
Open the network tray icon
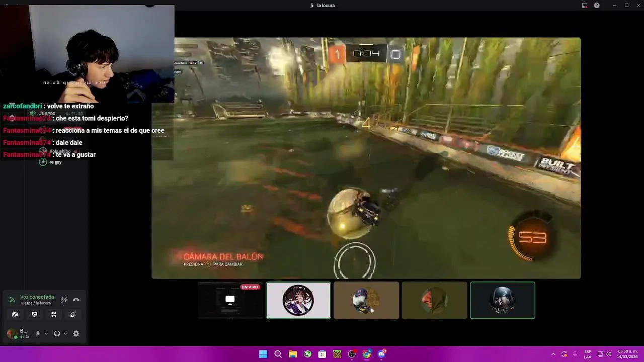click(x=600, y=354)
